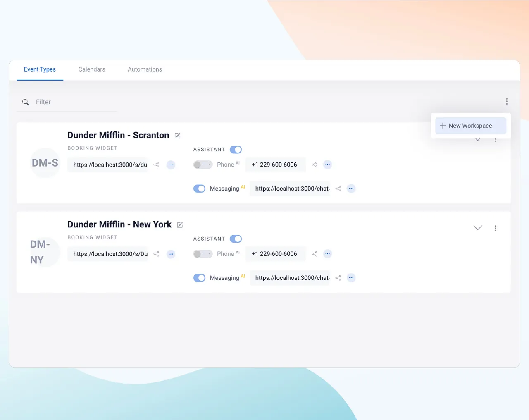Disable the Scranton Messaging AI toggle
Screen dimensions: 529x420
(x=199, y=189)
